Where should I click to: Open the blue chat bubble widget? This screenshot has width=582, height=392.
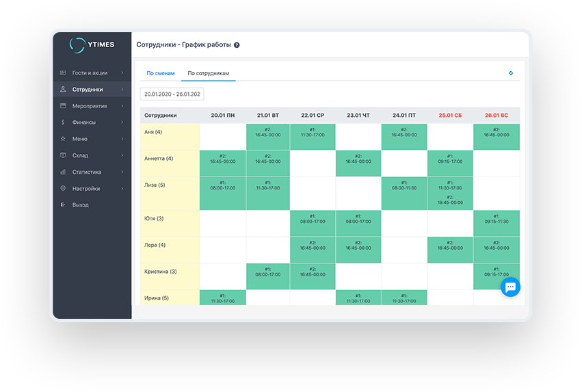click(x=510, y=287)
